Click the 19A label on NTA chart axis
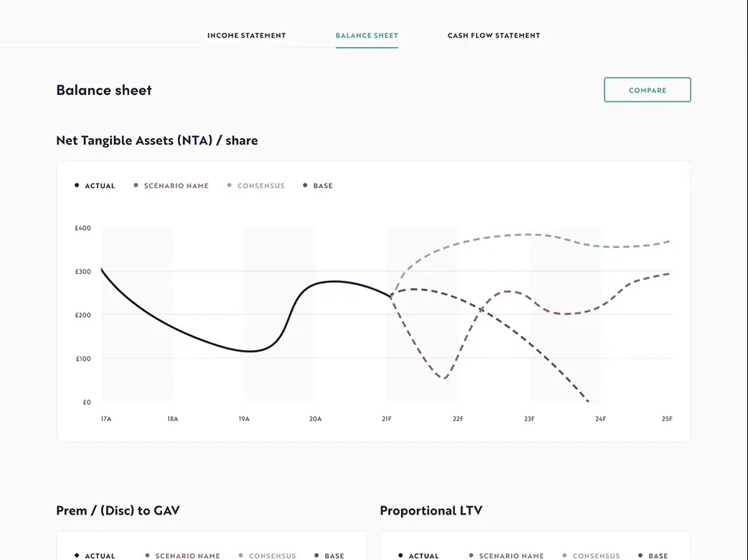 tap(244, 419)
